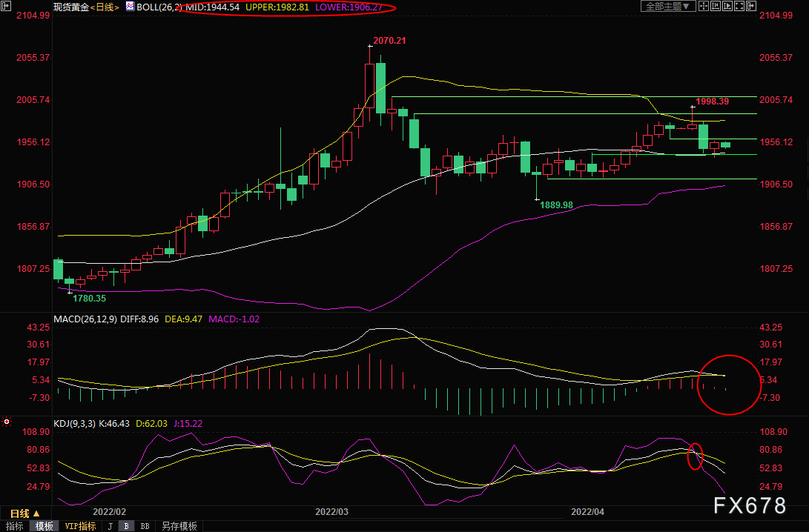The image size is (809, 532).
Task: Click the MID:1944.54 value
Action: click(213, 7)
